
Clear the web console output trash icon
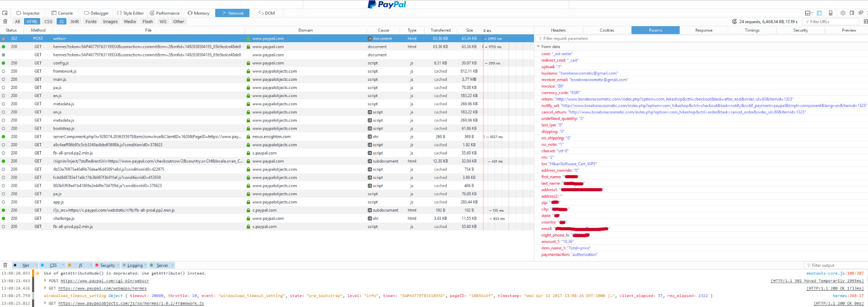pos(5,265)
